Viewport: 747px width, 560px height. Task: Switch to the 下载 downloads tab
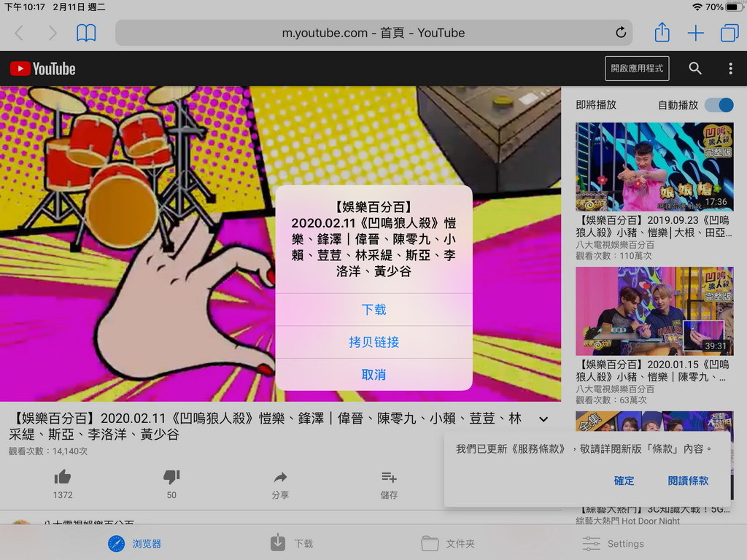290,543
